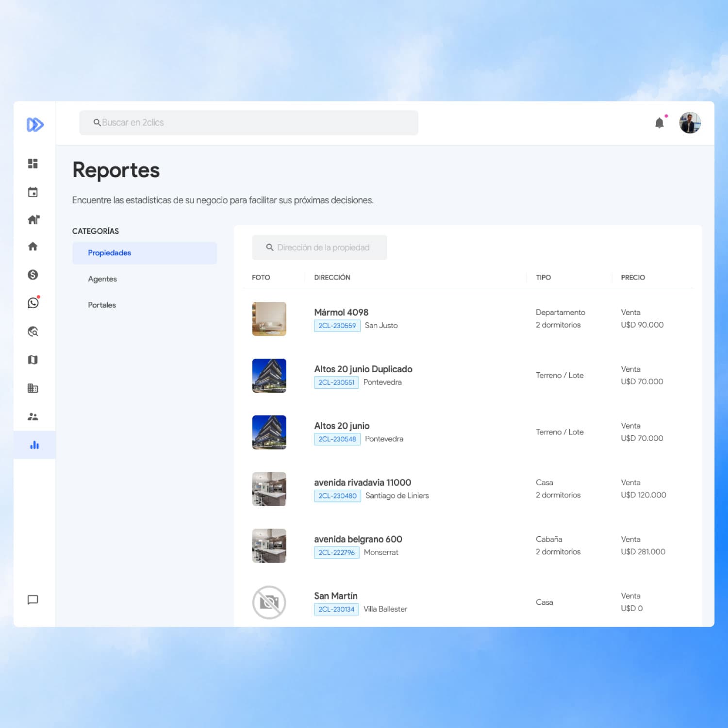
Task: Open the Mármol 4098 photo thumbnail
Action: point(269,319)
